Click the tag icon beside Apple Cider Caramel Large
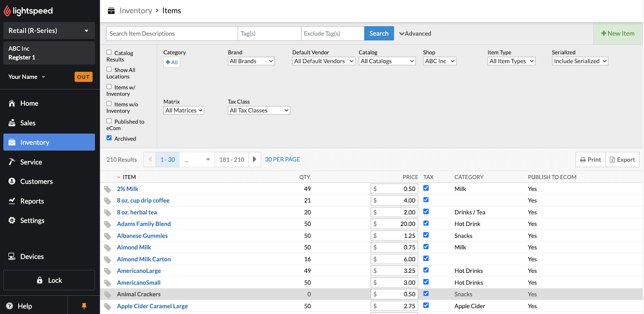 click(107, 307)
